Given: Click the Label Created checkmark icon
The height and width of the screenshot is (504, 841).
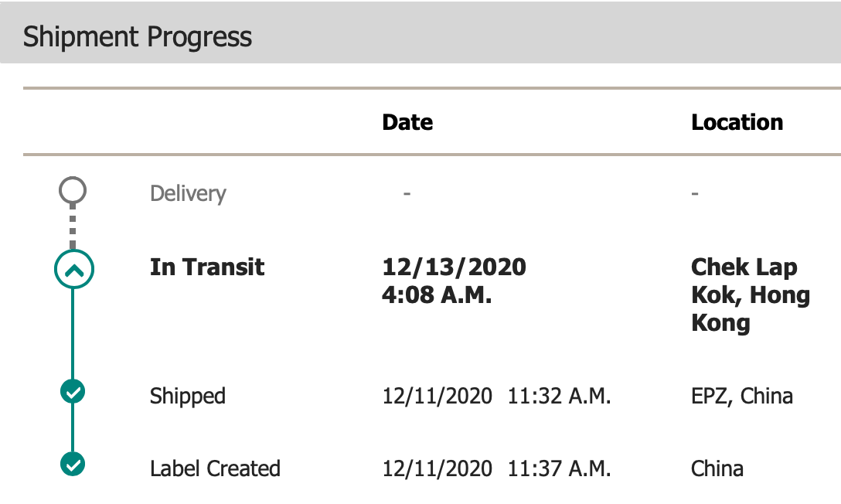Looking at the screenshot, I should click(73, 465).
